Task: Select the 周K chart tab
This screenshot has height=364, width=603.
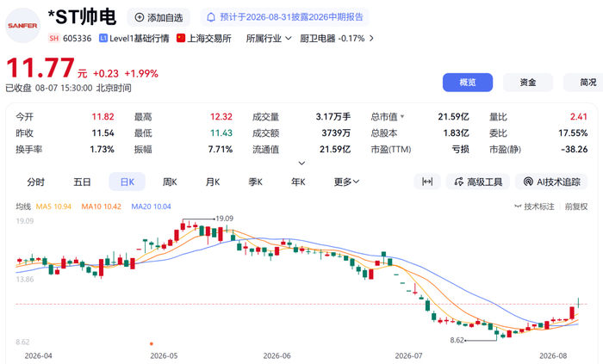Action: (170, 182)
